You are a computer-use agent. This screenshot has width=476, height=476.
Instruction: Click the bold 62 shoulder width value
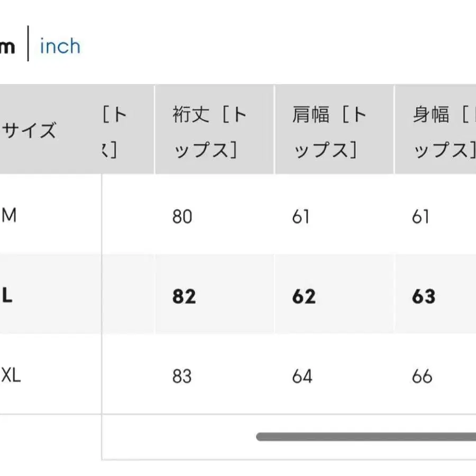click(304, 297)
